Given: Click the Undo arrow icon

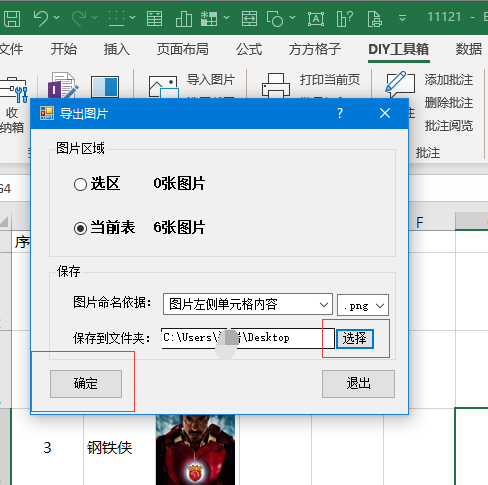Looking at the screenshot, I should (x=41, y=18).
